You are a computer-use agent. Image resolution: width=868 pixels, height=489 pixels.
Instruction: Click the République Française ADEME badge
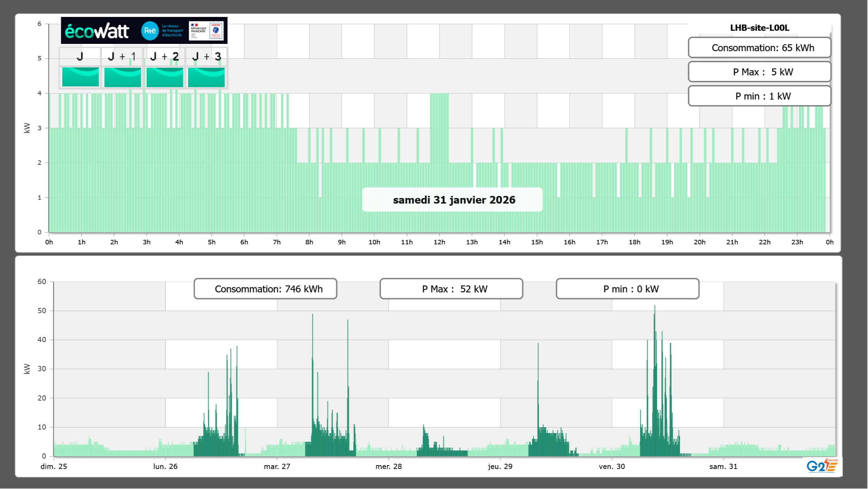[x=206, y=30]
